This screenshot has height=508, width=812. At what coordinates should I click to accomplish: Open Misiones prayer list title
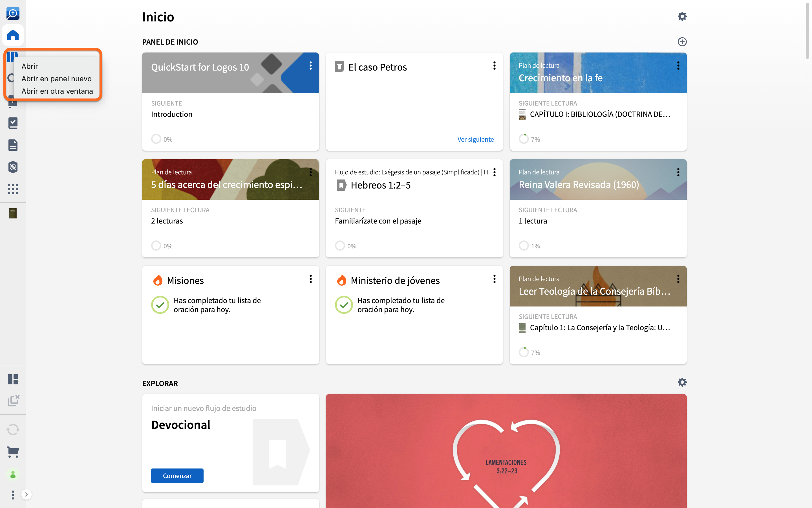[x=185, y=281]
